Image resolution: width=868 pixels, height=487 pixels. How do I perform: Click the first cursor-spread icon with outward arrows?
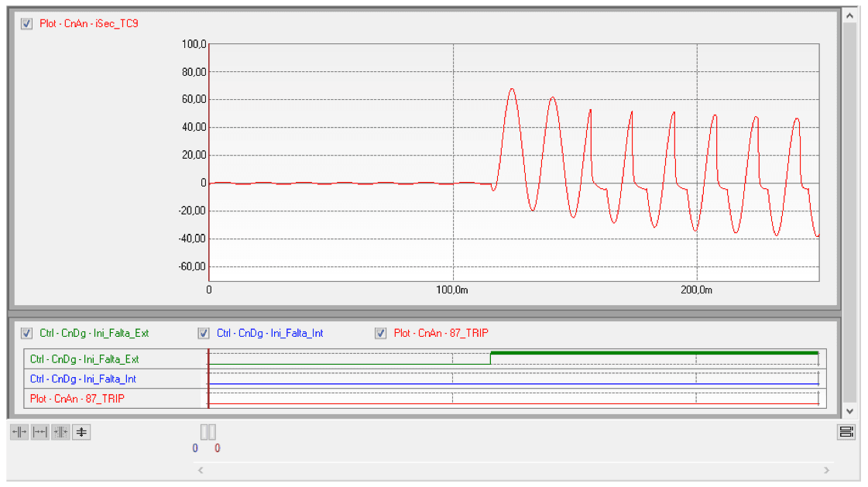(x=19, y=432)
